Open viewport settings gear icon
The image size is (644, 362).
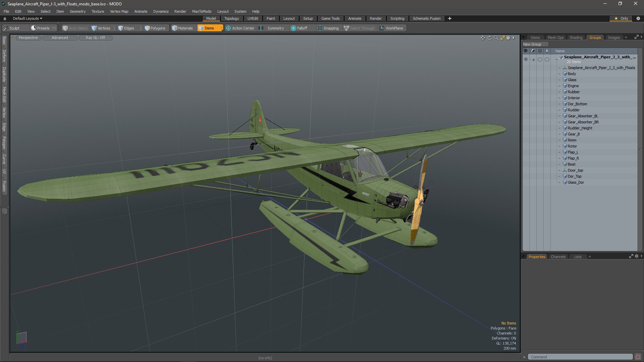point(508,38)
